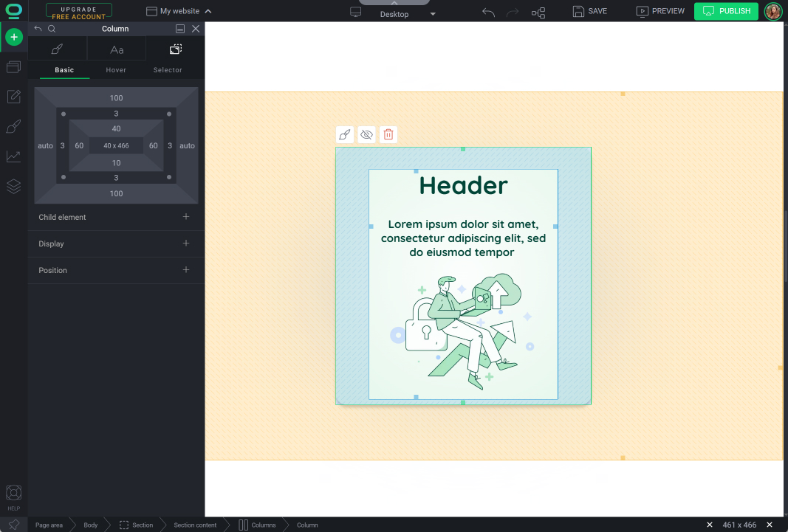Viewport: 788px width, 532px height.
Task: Select Column in breadcrumb
Action: click(307, 525)
